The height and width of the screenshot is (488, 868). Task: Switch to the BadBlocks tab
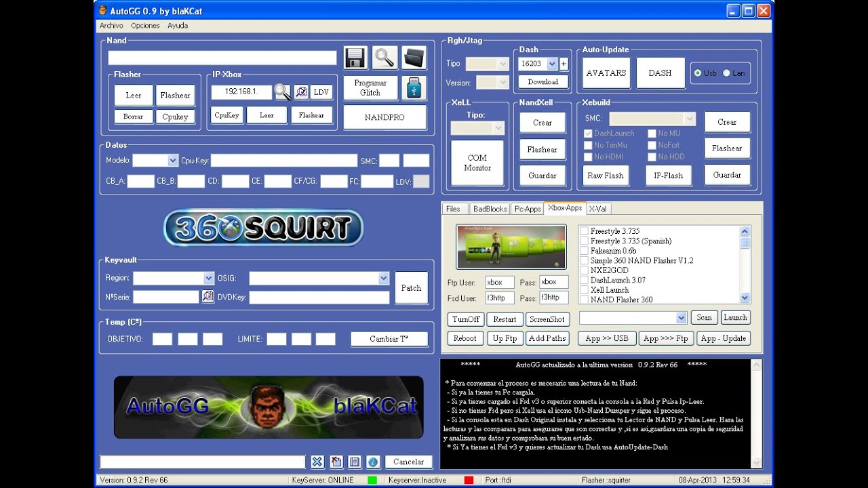coord(490,209)
